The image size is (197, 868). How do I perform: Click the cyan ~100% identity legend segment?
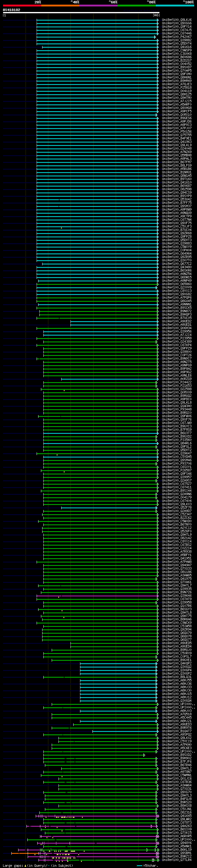pyautogui.click(x=175, y=6)
